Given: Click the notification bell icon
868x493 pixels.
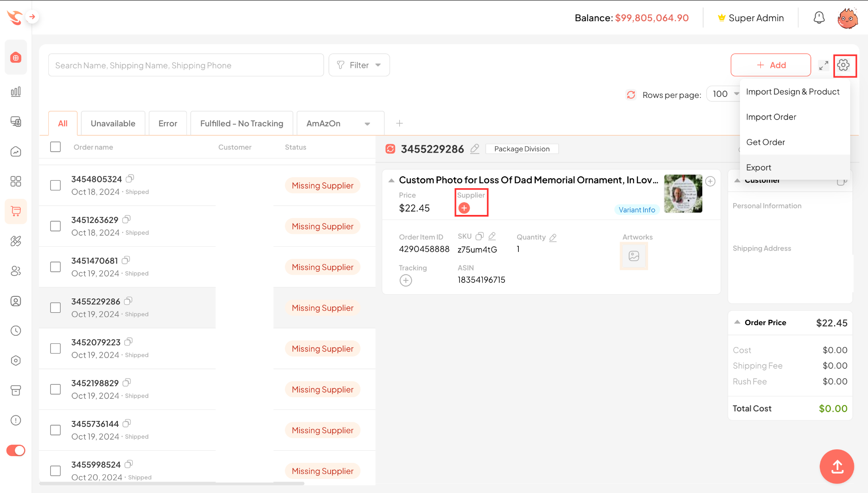Looking at the screenshot, I should coord(819,18).
